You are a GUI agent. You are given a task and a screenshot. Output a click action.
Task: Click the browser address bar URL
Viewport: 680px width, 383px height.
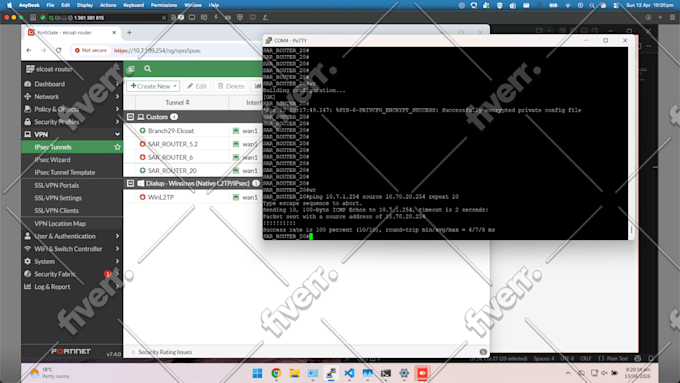157,50
